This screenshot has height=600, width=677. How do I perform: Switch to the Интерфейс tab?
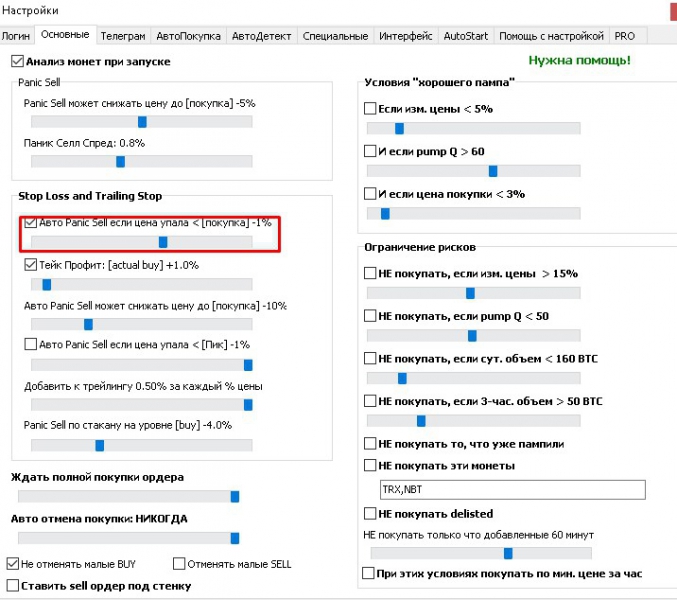pyautogui.click(x=406, y=36)
